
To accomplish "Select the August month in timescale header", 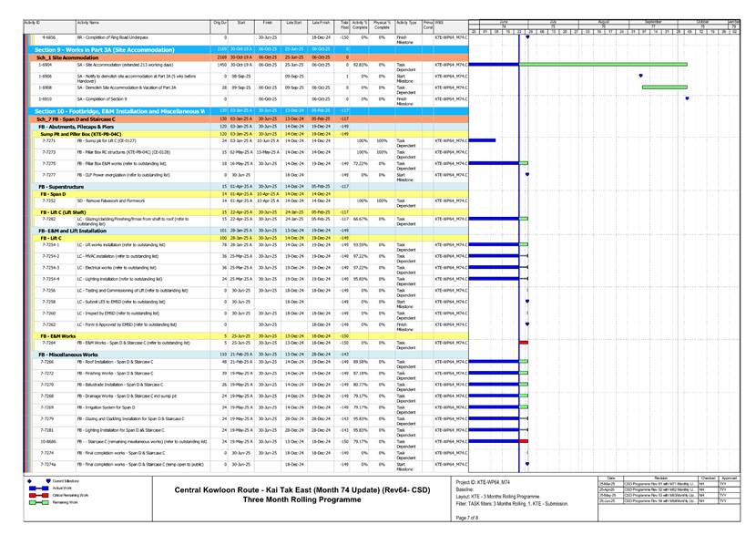I will coord(603,21).
